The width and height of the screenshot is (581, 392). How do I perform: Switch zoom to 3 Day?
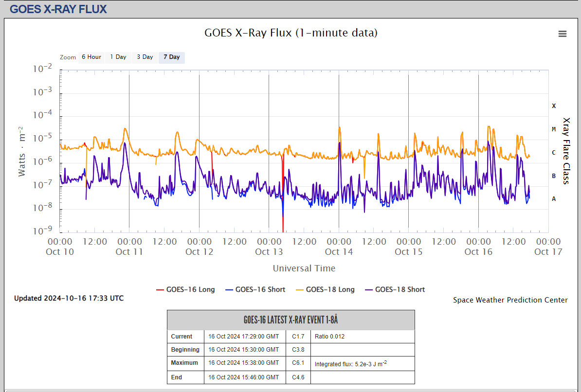coord(145,57)
